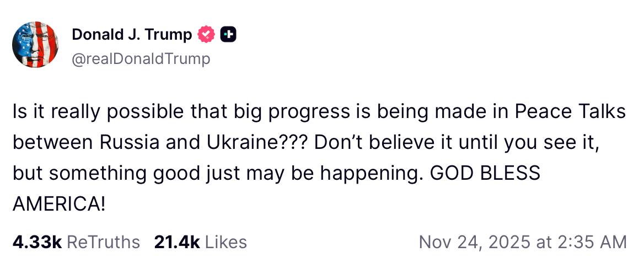The image size is (644, 268).
Task: Click the word AMERICA! in the post
Action: [x=58, y=204]
